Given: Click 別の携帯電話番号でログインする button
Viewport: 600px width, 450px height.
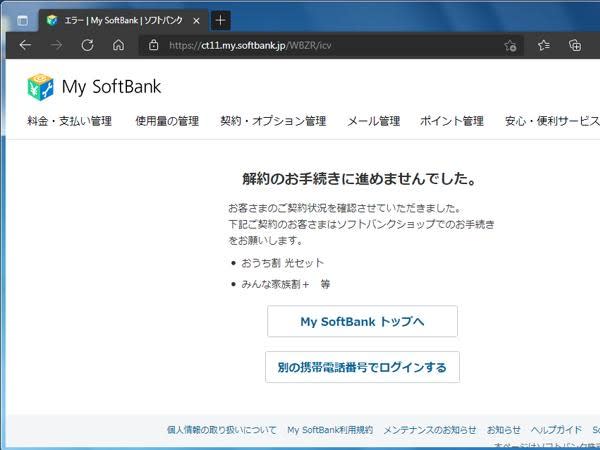Looking at the screenshot, I should pos(362,367).
